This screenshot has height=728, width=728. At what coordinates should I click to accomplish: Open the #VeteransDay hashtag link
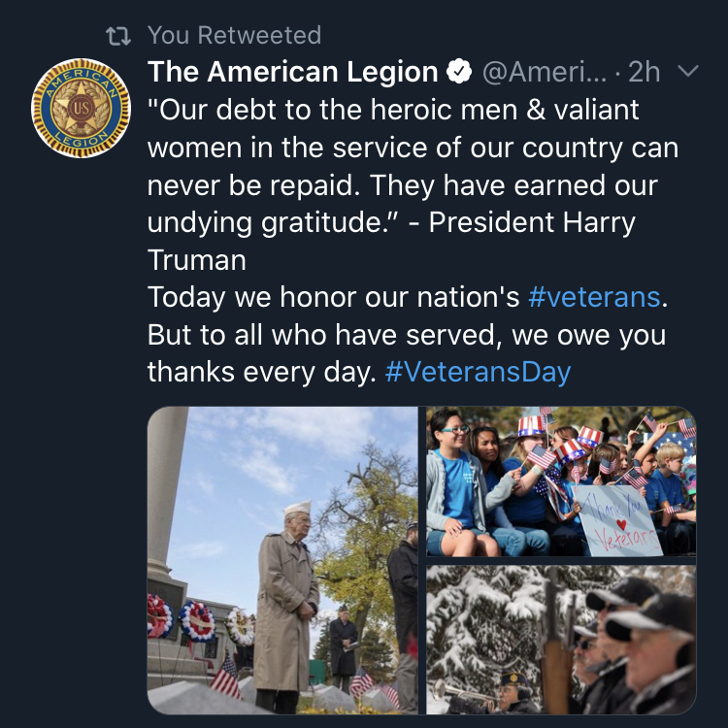point(478,372)
